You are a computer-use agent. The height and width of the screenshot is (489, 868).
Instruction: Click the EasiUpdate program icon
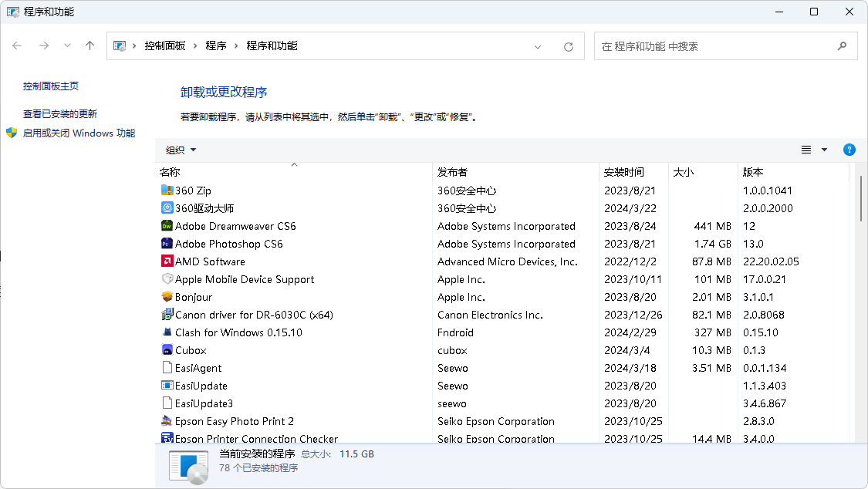[167, 385]
